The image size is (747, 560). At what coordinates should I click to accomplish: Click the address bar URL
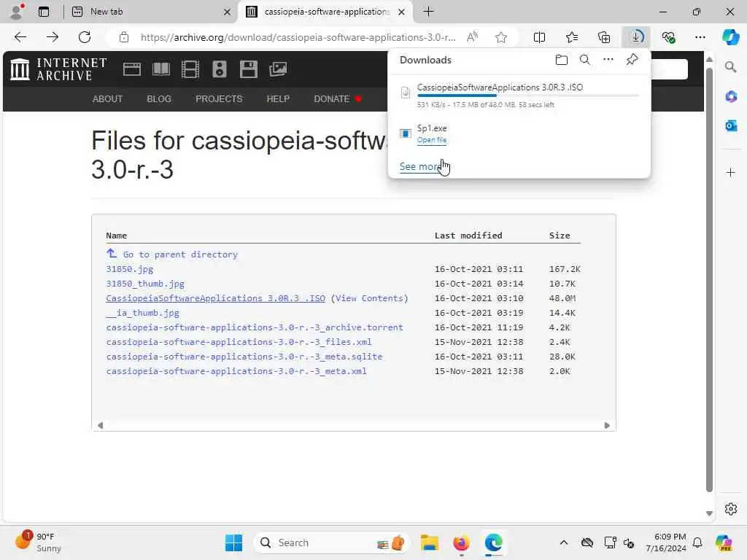tap(298, 37)
